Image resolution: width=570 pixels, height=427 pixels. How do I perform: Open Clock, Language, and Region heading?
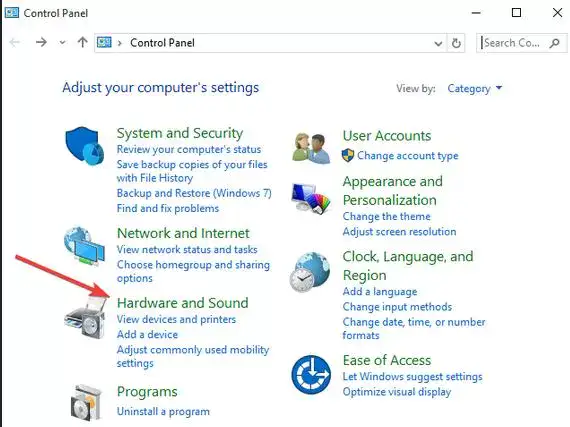[408, 266]
